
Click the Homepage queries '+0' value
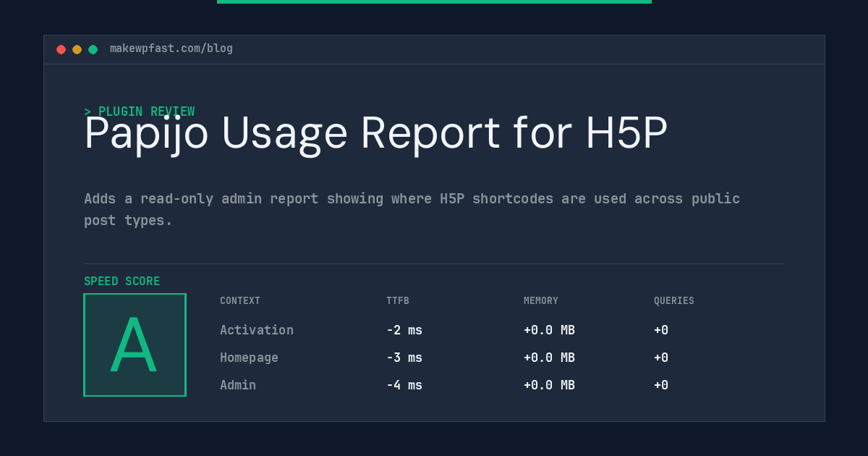pos(661,358)
